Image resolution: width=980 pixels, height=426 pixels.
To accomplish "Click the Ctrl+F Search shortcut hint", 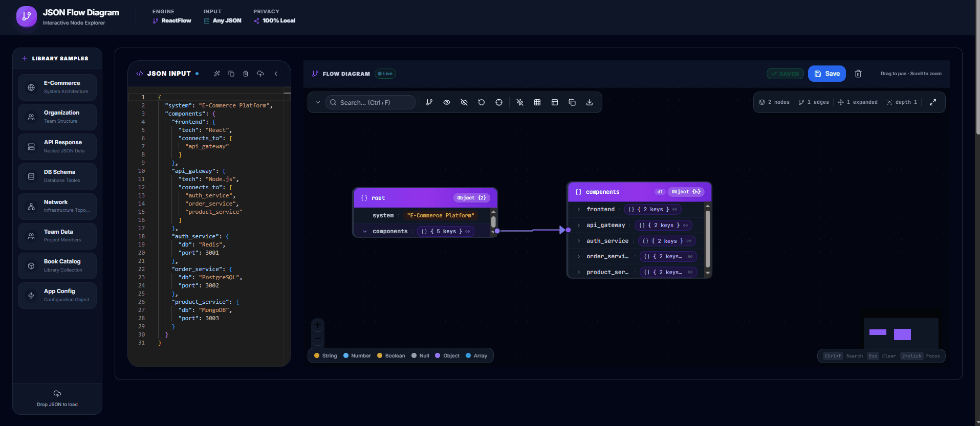I will (x=843, y=356).
